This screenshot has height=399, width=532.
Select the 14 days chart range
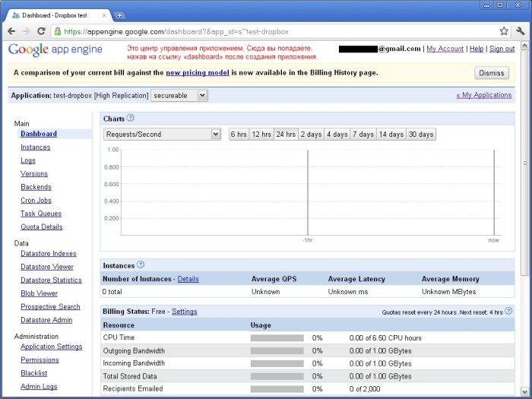[391, 135]
